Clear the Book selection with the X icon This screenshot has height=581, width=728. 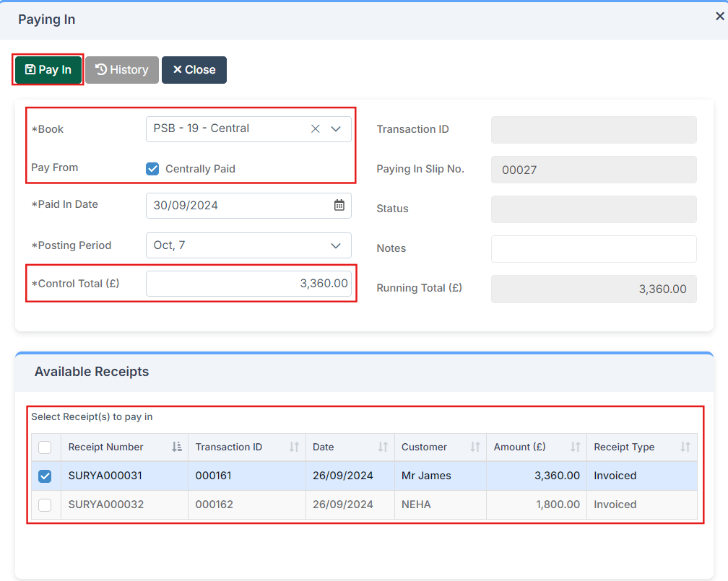tap(316, 129)
